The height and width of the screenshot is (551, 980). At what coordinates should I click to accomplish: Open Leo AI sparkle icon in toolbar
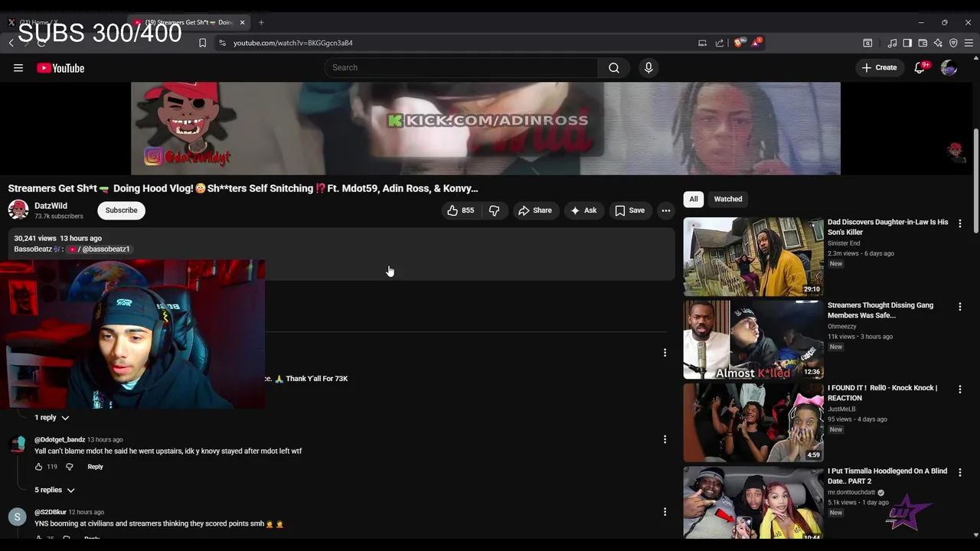click(x=938, y=43)
